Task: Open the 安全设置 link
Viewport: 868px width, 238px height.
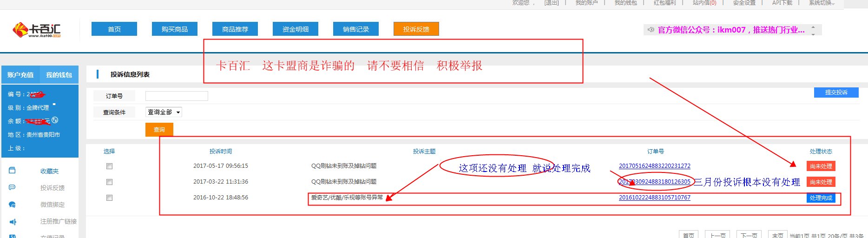Action: click(x=744, y=3)
